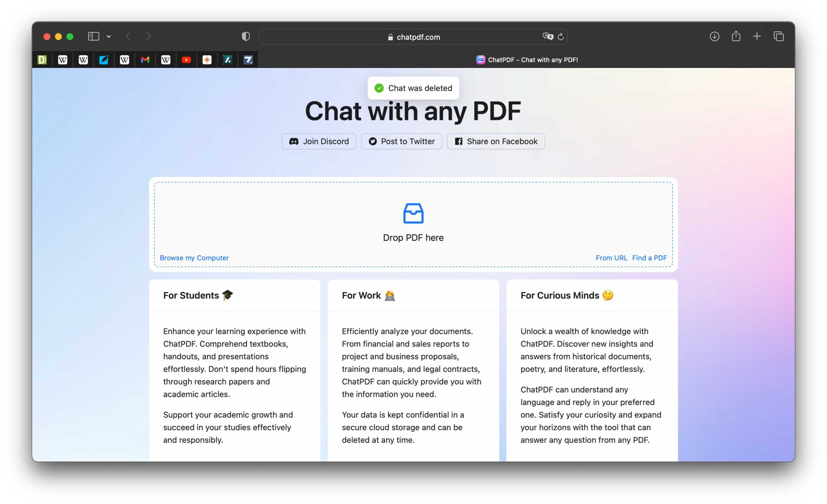Open a new tab with plus icon

757,36
